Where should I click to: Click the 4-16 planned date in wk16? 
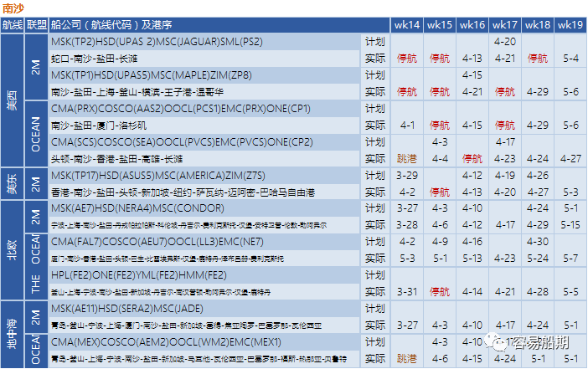(x=472, y=242)
